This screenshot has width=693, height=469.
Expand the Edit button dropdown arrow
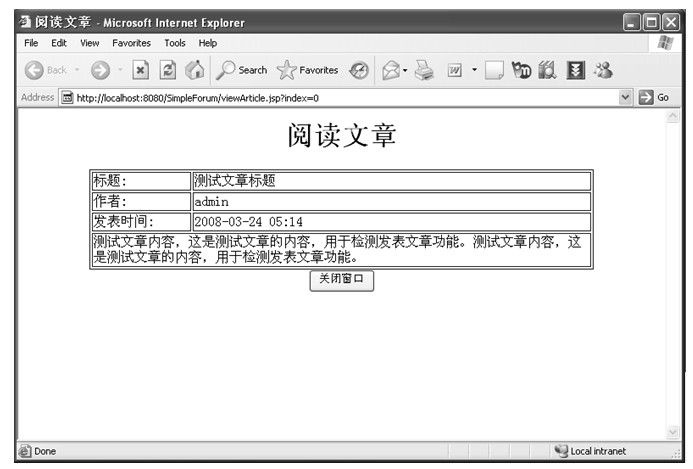(x=474, y=70)
